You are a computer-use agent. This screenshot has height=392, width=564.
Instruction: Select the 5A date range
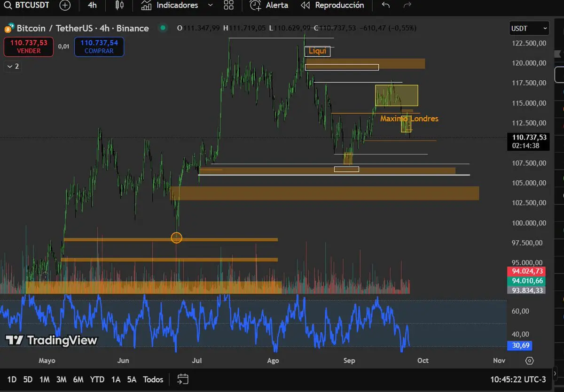click(x=132, y=379)
